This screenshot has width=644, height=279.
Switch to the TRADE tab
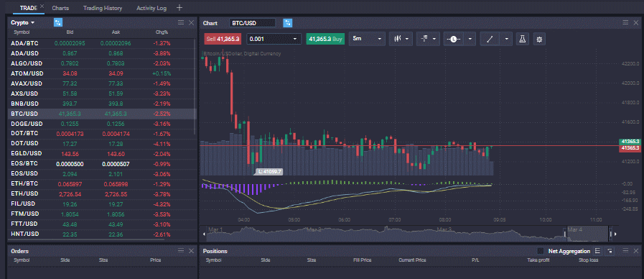(x=29, y=8)
